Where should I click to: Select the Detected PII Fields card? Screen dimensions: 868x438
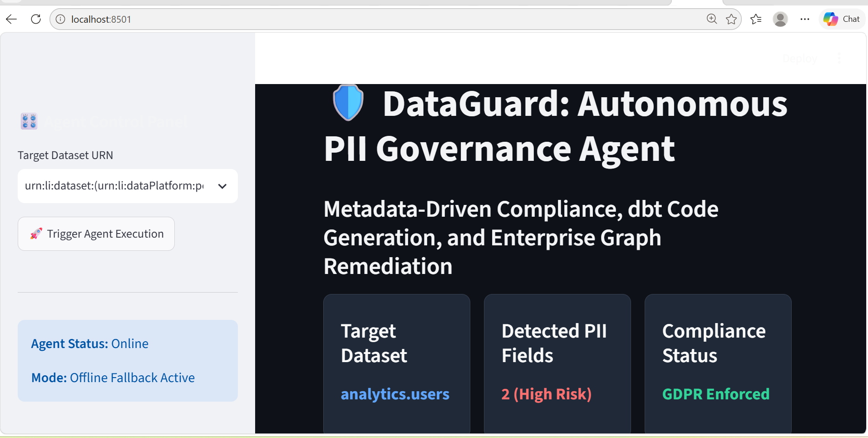(557, 363)
